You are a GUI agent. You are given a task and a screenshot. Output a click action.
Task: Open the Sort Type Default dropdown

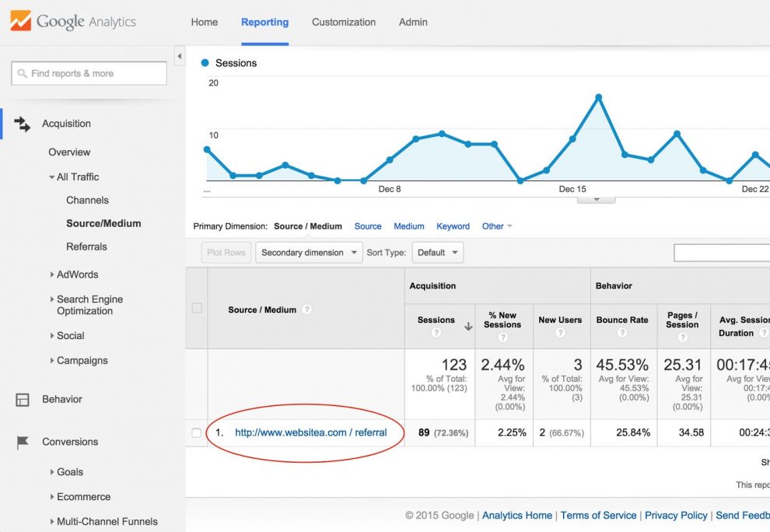point(438,252)
